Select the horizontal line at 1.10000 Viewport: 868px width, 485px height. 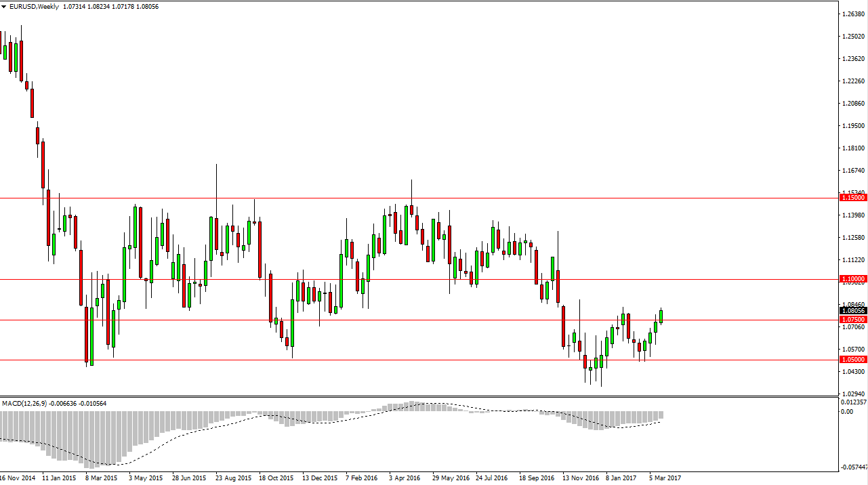tap(407, 278)
